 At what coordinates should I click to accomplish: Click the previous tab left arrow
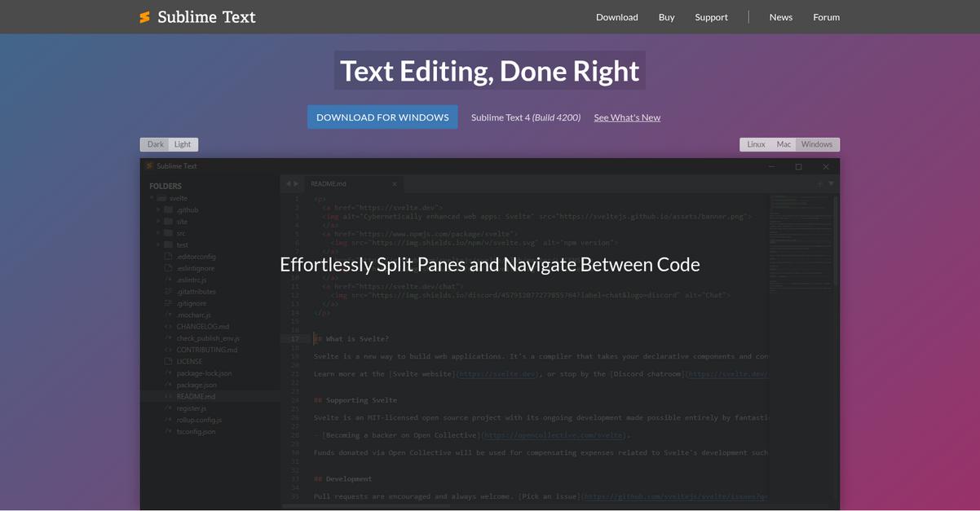pos(288,184)
